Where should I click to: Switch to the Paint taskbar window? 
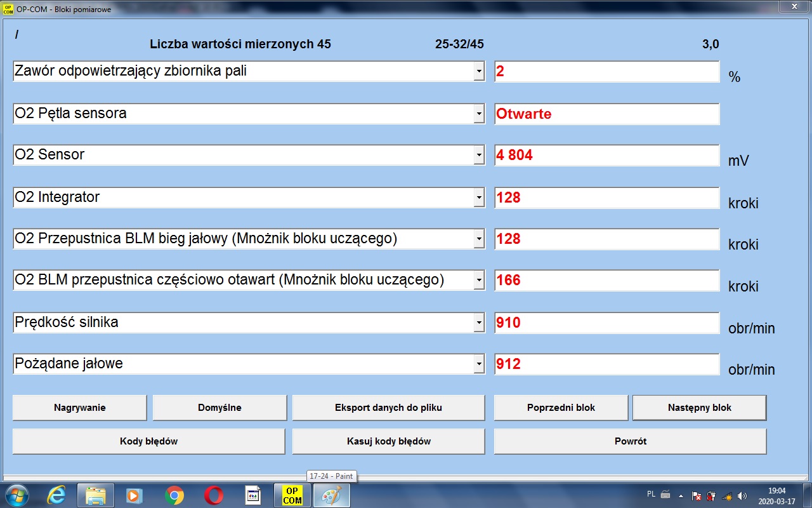point(331,495)
